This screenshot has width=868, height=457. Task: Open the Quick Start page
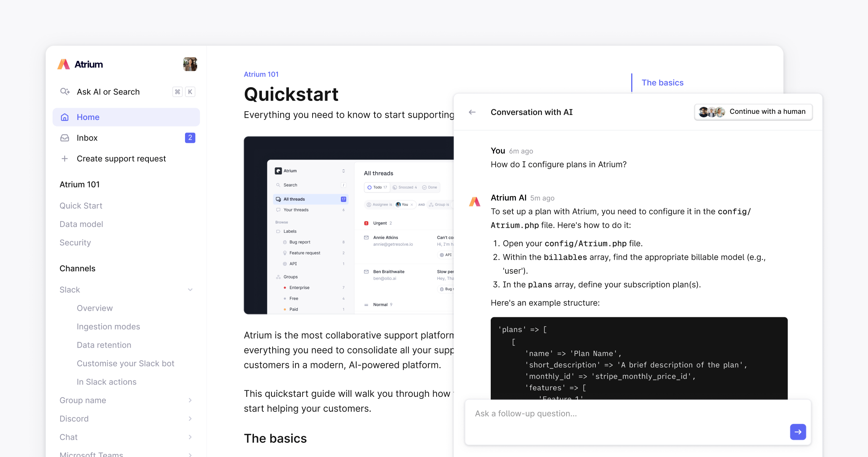click(81, 206)
